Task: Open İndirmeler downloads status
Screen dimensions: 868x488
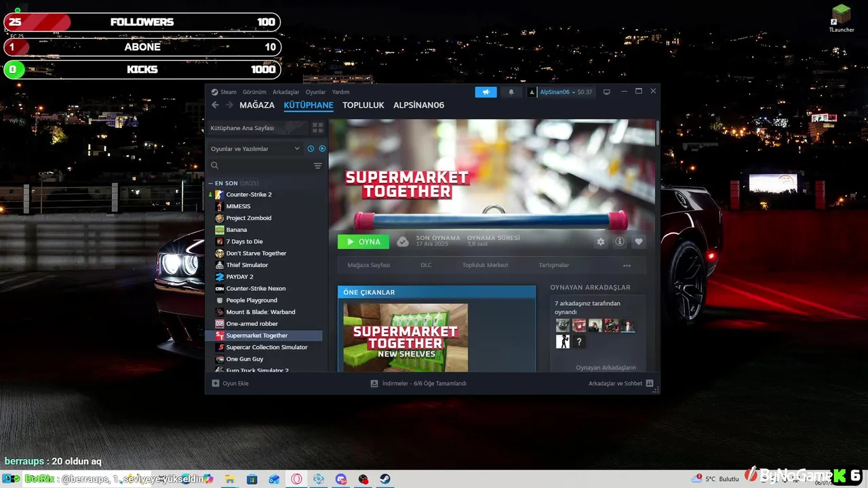Action: [418, 384]
